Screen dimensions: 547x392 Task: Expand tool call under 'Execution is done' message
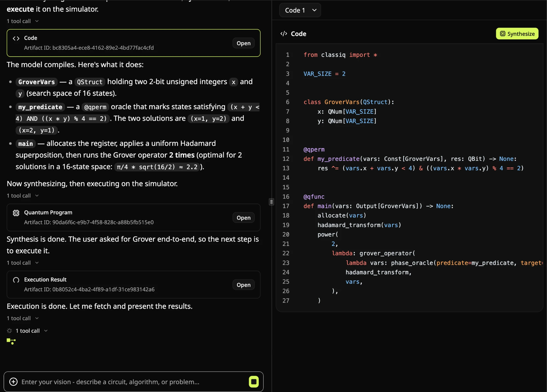pos(23,318)
